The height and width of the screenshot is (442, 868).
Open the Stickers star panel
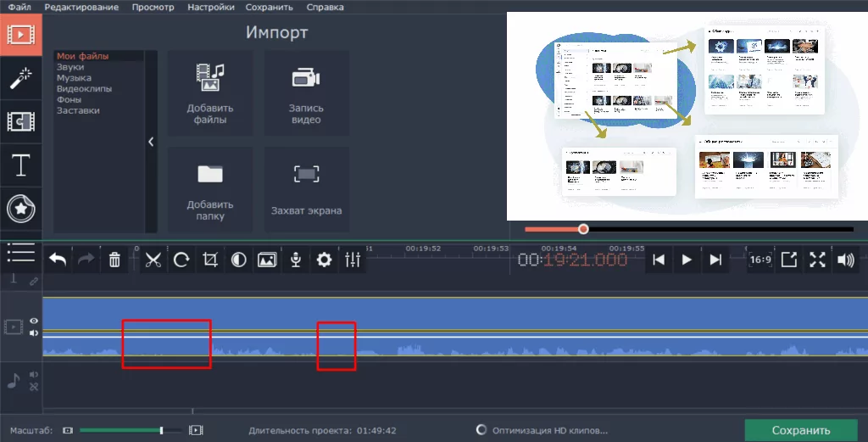click(x=20, y=208)
